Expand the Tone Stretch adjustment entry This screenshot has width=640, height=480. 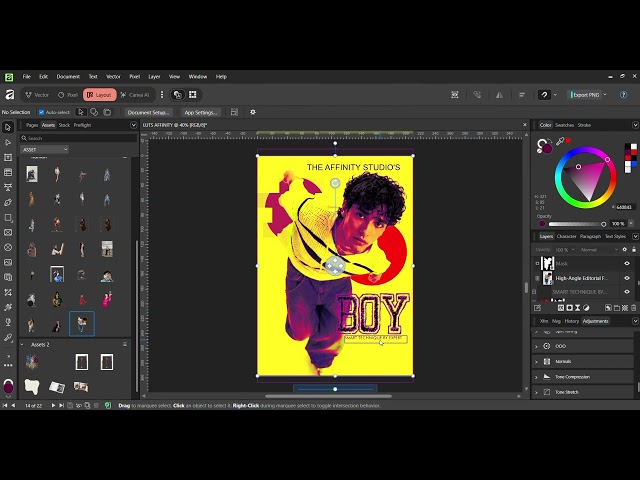pos(536,392)
